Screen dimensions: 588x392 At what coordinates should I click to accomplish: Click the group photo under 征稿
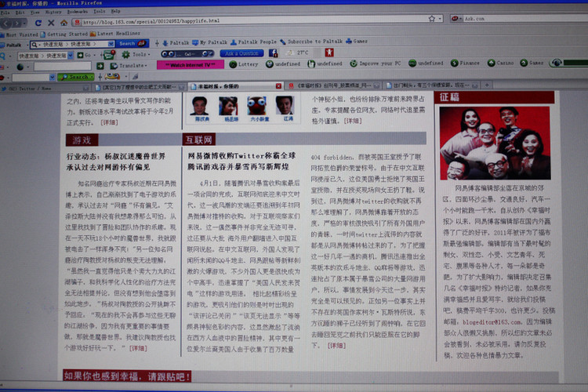[495, 143]
